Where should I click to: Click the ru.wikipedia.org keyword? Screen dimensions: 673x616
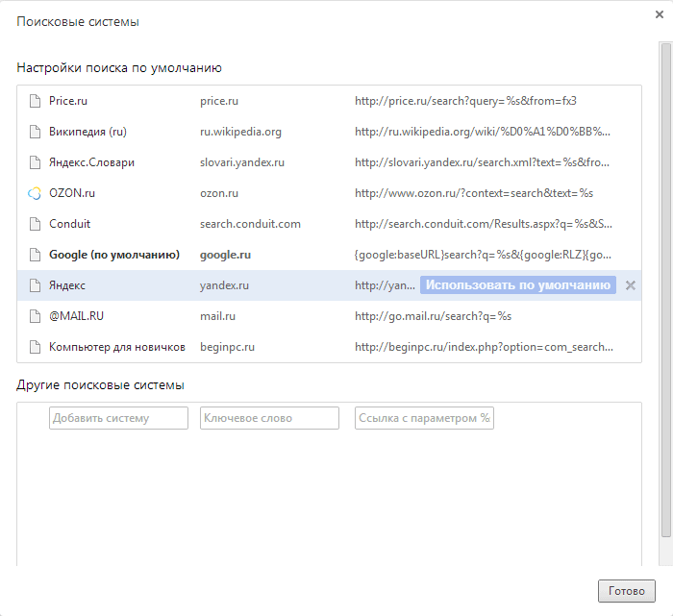[x=240, y=132]
